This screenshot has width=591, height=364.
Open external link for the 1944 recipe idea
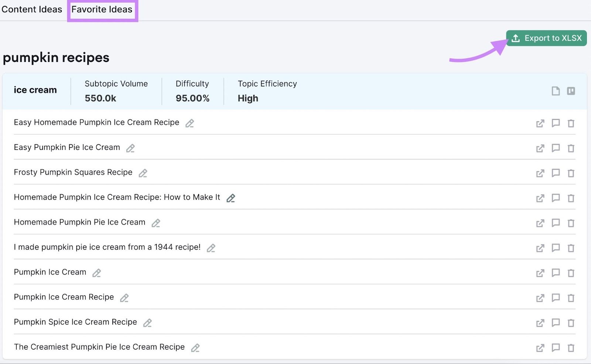(x=540, y=248)
